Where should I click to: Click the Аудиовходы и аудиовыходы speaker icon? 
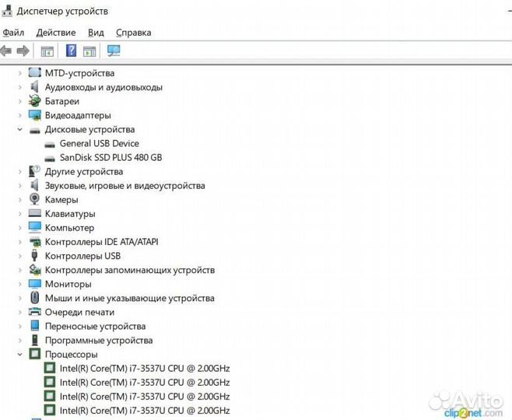click(x=34, y=87)
